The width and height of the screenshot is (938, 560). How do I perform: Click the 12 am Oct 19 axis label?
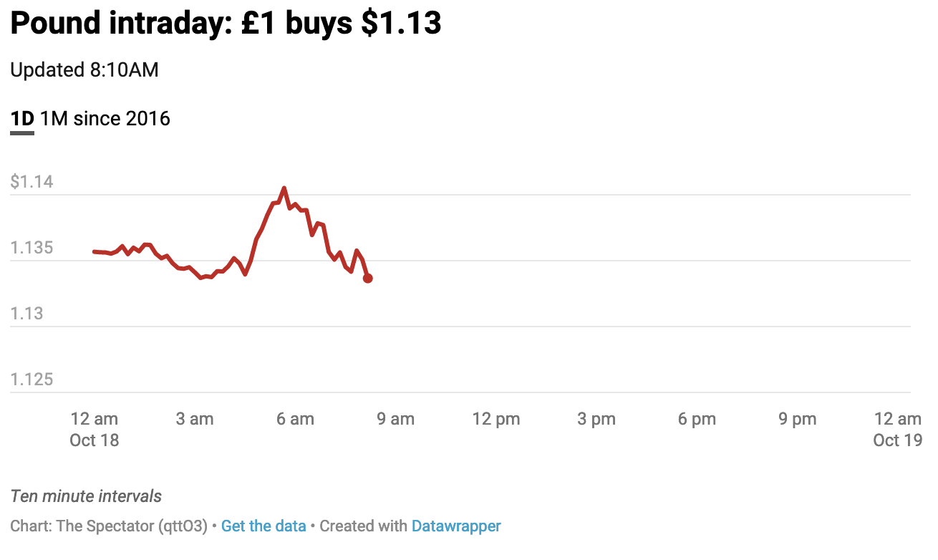click(x=898, y=429)
